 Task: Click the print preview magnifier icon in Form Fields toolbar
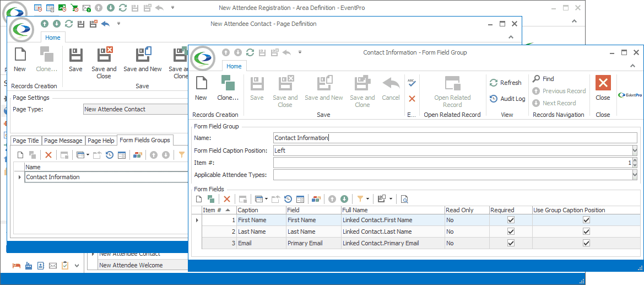pos(404,199)
